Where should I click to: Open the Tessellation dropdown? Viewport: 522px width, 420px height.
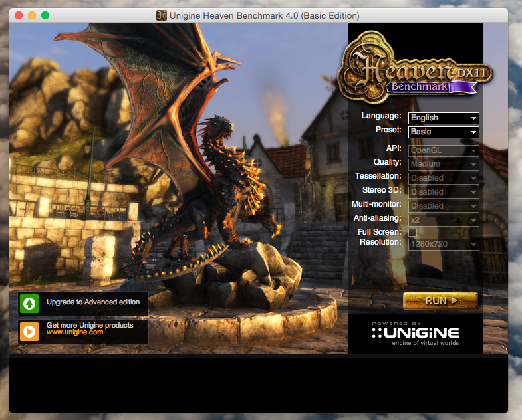[x=444, y=178]
